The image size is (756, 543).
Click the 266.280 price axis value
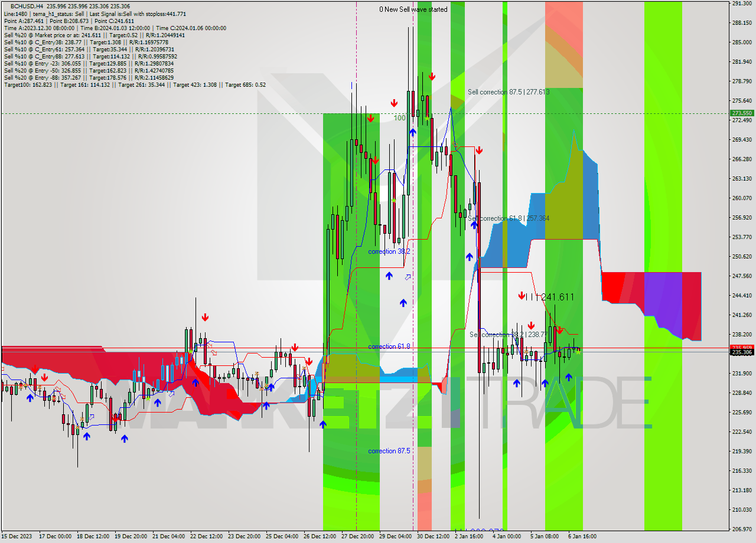click(x=742, y=159)
